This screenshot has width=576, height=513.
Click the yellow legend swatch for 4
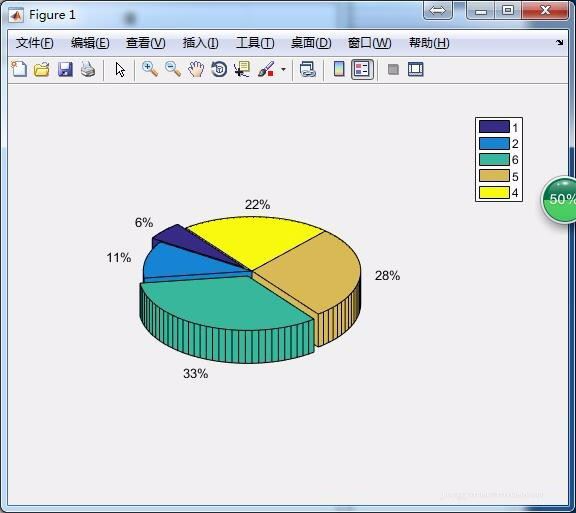tap(494, 192)
